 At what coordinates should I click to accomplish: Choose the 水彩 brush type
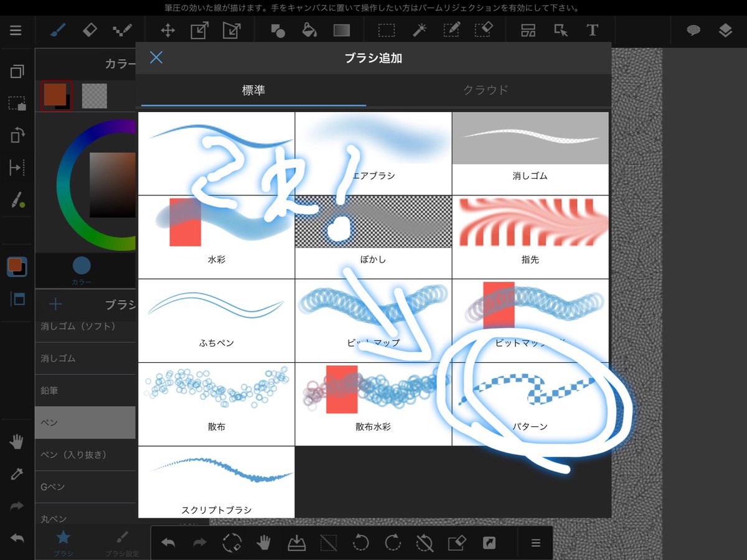(x=217, y=237)
